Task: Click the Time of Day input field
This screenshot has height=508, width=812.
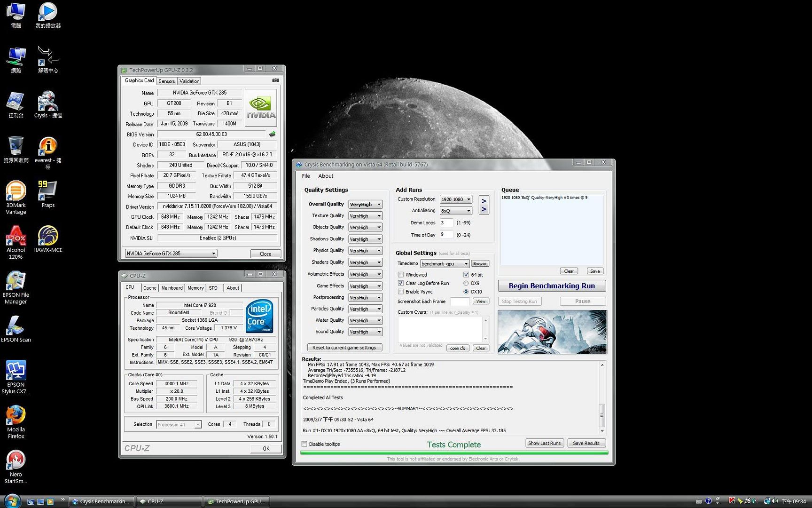Action: [x=446, y=235]
